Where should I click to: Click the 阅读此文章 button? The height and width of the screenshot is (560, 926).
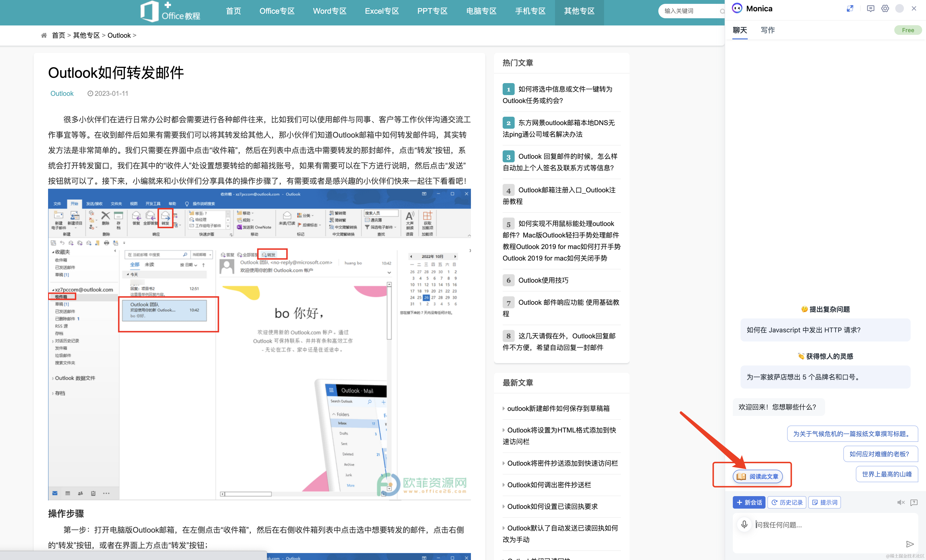pyautogui.click(x=758, y=476)
